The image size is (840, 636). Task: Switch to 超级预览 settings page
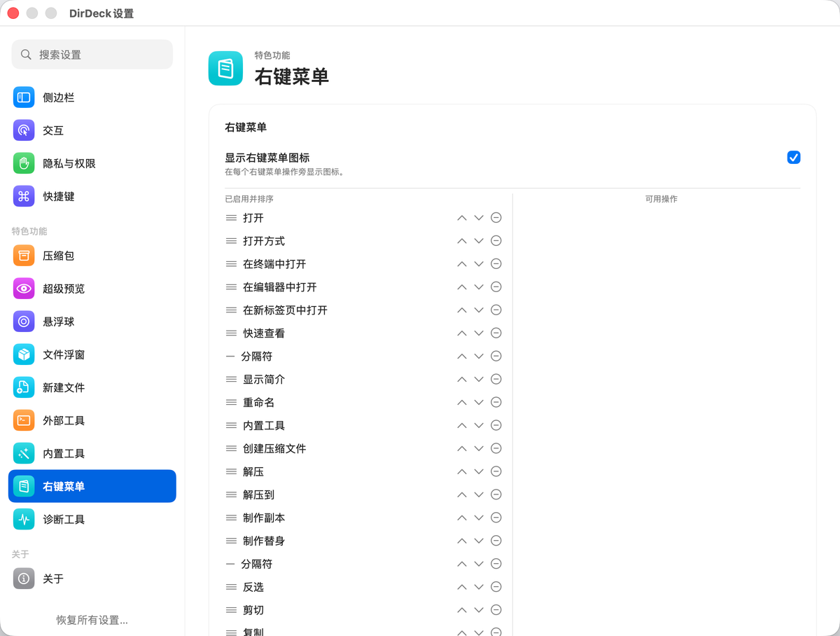pos(92,289)
